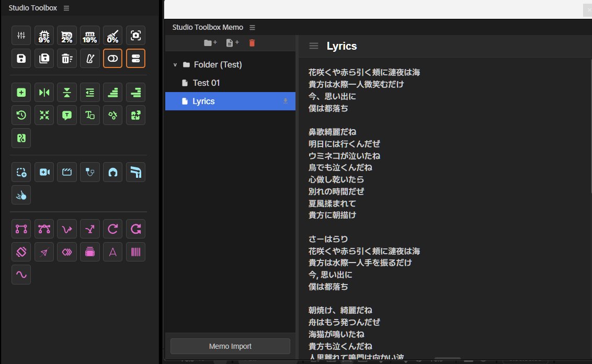
Task: Click the CPU usage 9% icon
Action: coord(44,36)
